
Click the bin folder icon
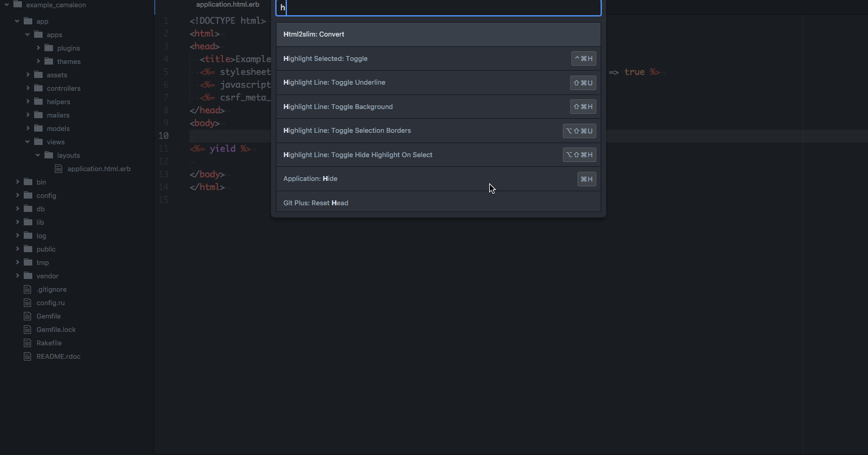[28, 182]
